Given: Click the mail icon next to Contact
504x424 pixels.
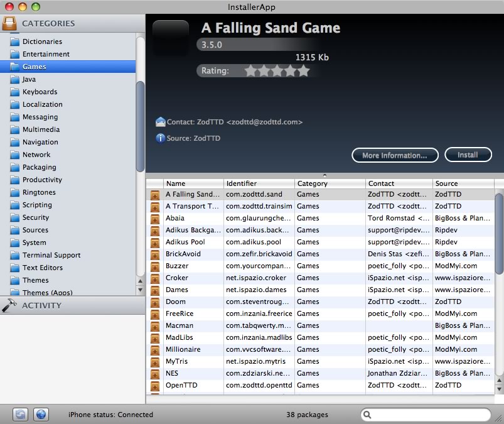Looking at the screenshot, I should 161,122.
